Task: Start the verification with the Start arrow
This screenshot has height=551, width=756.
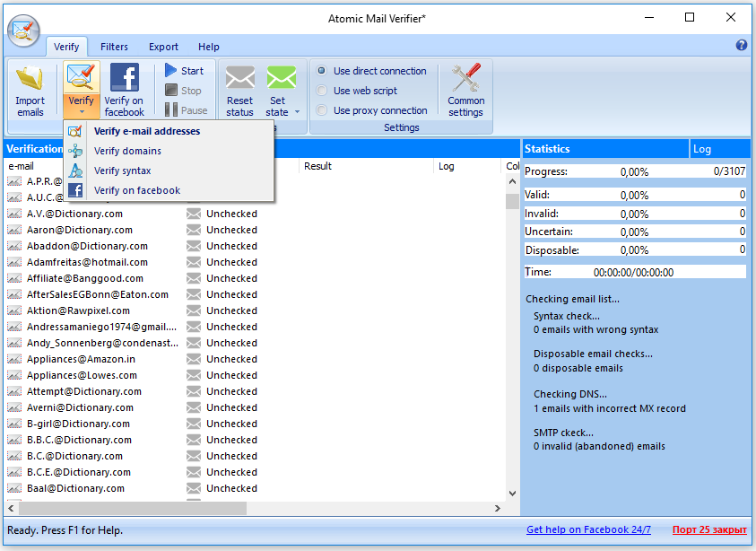Action: pyautogui.click(x=184, y=71)
